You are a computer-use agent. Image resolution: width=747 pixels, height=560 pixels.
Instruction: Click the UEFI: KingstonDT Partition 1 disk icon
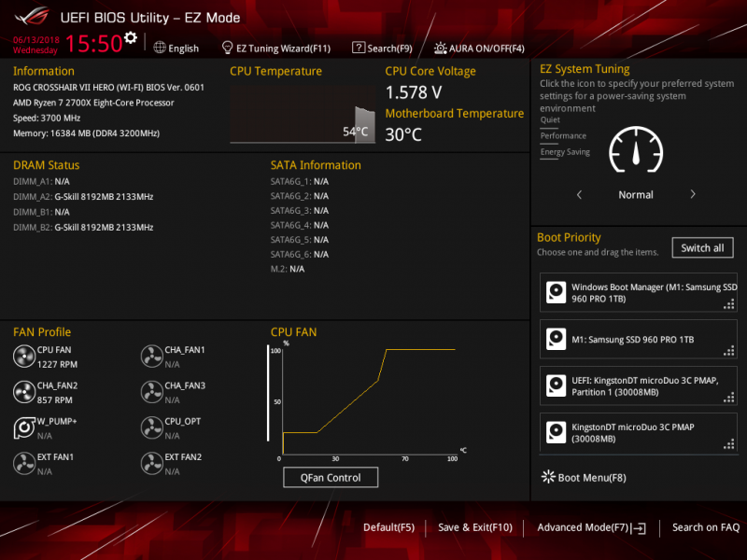click(x=556, y=385)
